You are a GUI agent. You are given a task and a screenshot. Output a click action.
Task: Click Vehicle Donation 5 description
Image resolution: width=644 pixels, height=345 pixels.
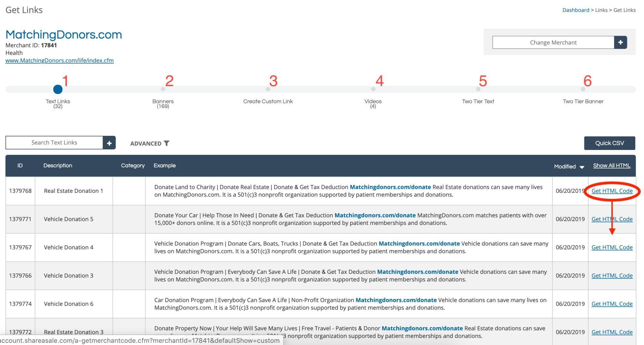click(x=69, y=219)
